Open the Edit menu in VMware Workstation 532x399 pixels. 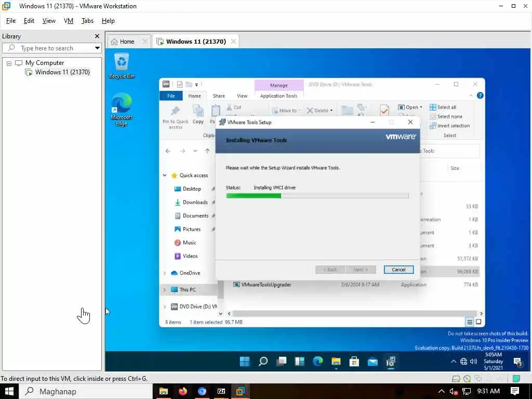tap(29, 21)
